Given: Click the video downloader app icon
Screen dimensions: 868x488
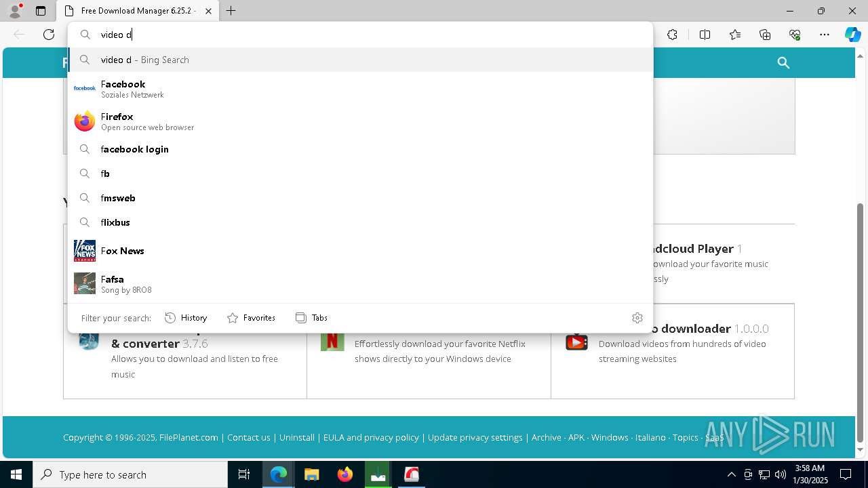Looking at the screenshot, I should click(x=576, y=342).
